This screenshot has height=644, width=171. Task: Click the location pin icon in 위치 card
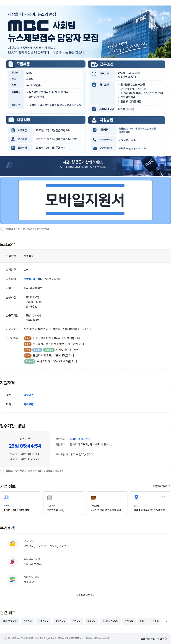[136, 497]
